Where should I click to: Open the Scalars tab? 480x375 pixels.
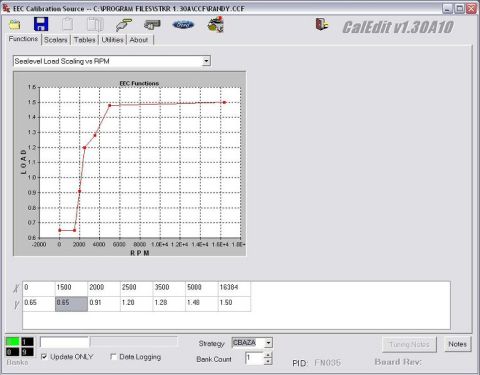(56, 40)
